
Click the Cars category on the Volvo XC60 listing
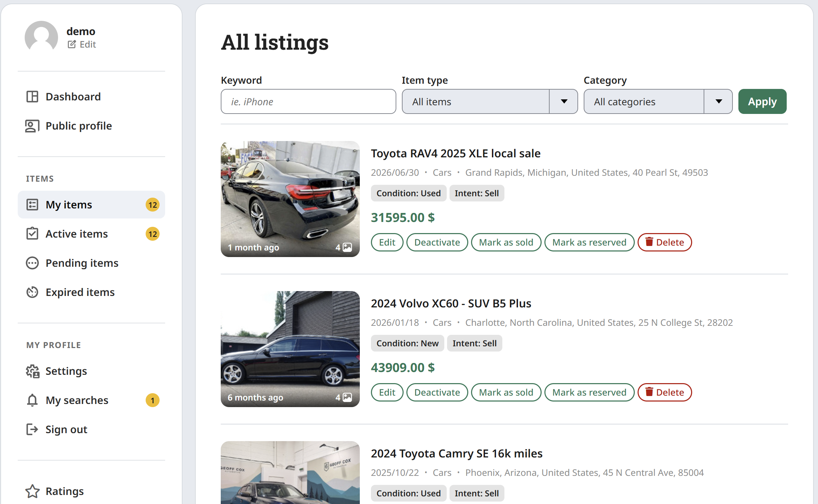coord(442,323)
